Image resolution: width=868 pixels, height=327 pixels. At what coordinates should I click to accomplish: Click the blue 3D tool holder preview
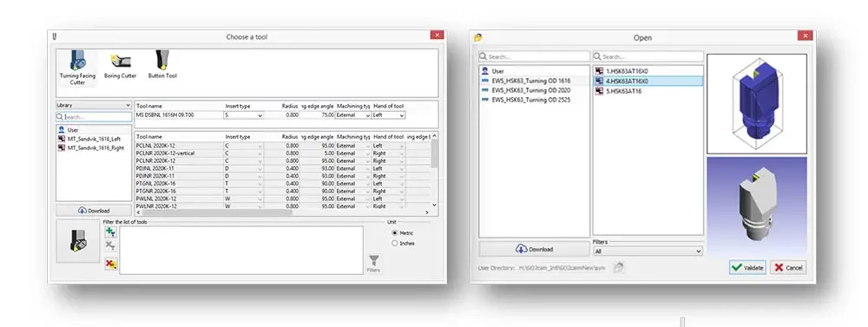756,104
